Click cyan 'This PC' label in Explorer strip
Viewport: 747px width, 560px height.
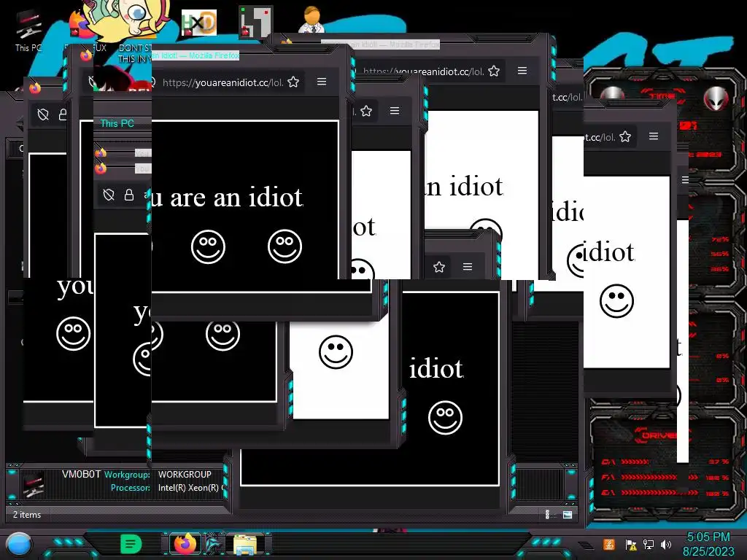point(117,123)
